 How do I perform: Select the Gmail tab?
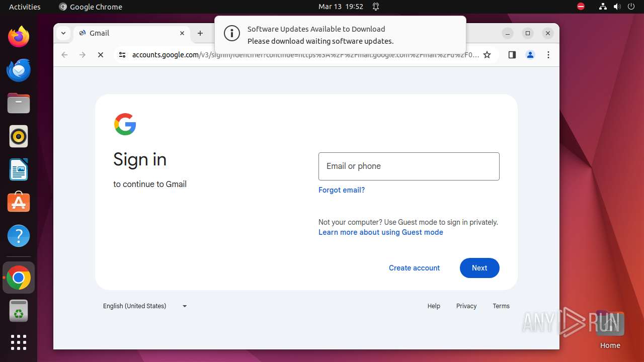click(x=132, y=33)
